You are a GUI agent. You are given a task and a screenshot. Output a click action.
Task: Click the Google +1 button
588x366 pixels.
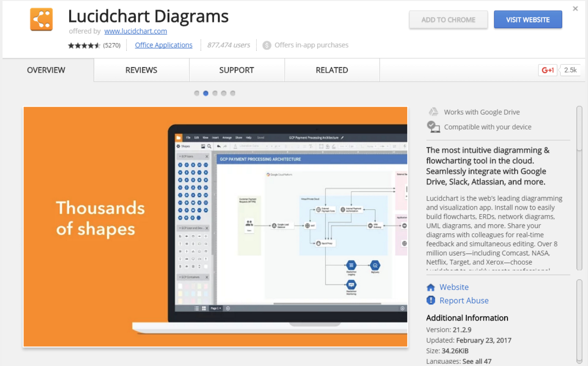(547, 70)
